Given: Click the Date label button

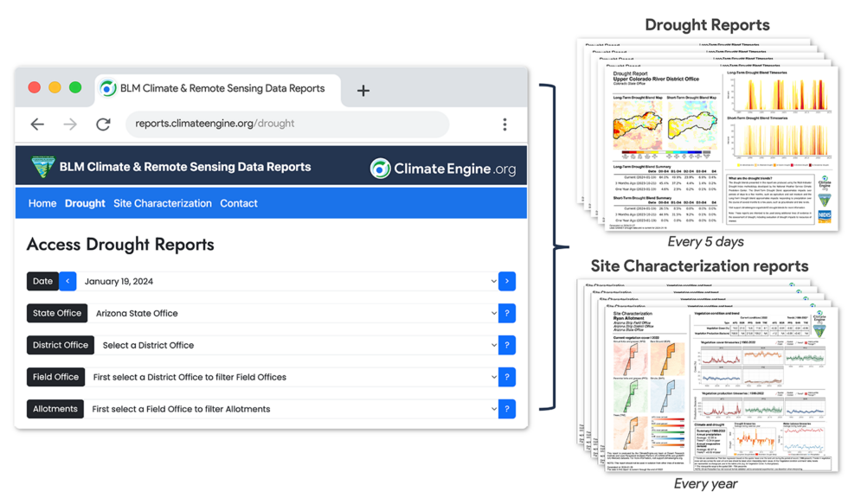Looking at the screenshot, I should (42, 281).
